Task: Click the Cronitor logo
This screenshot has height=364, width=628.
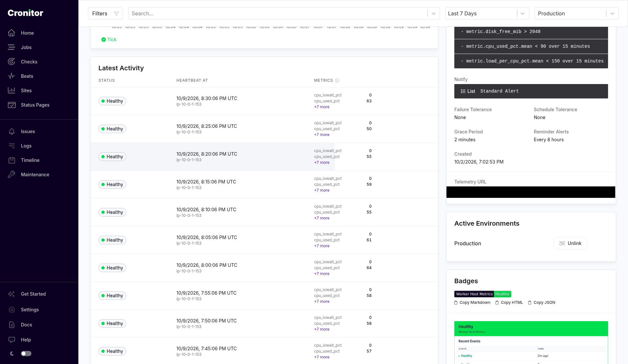Action: coord(26,13)
